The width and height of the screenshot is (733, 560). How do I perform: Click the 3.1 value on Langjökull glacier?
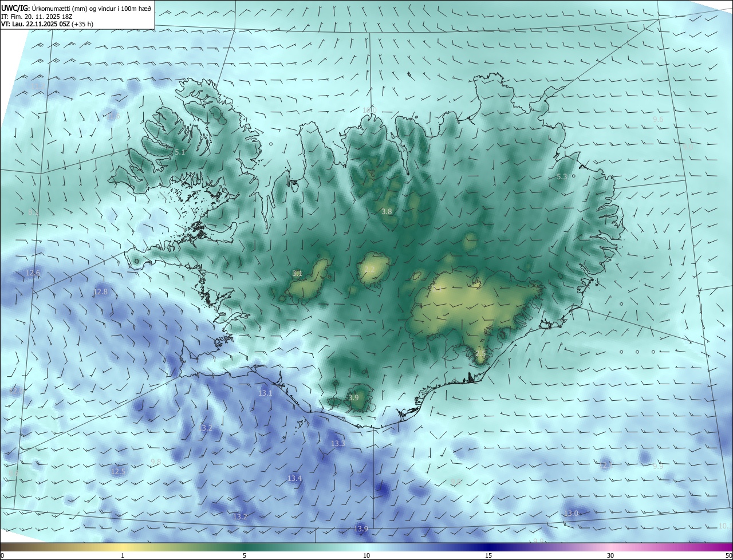297,274
